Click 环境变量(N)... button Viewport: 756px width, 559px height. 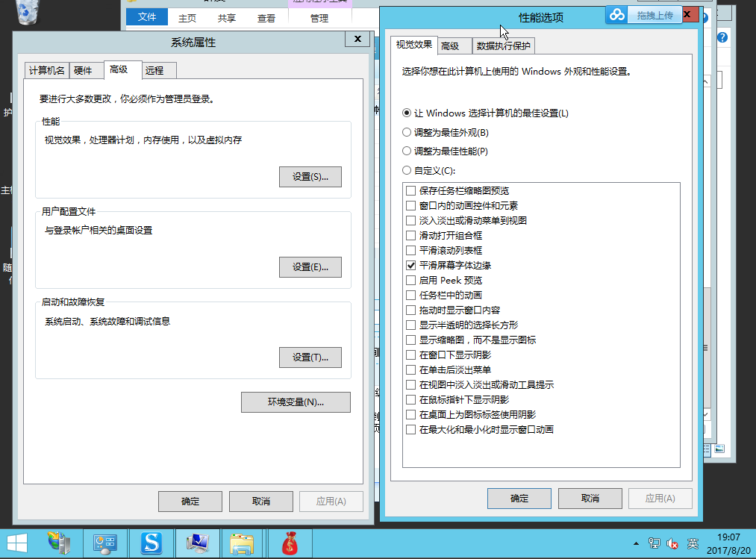296,402
